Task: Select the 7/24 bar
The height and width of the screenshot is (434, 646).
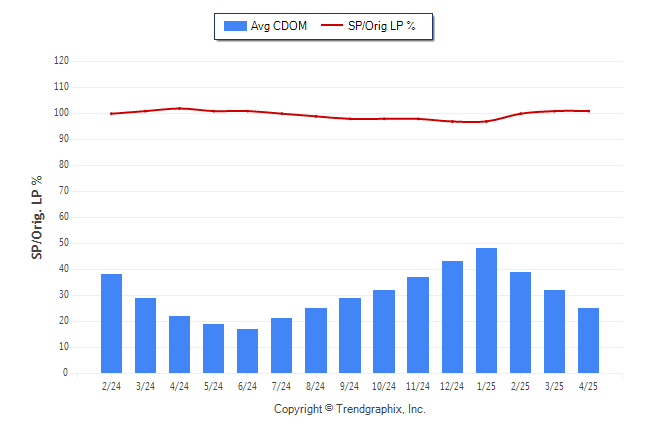Action: (281, 345)
